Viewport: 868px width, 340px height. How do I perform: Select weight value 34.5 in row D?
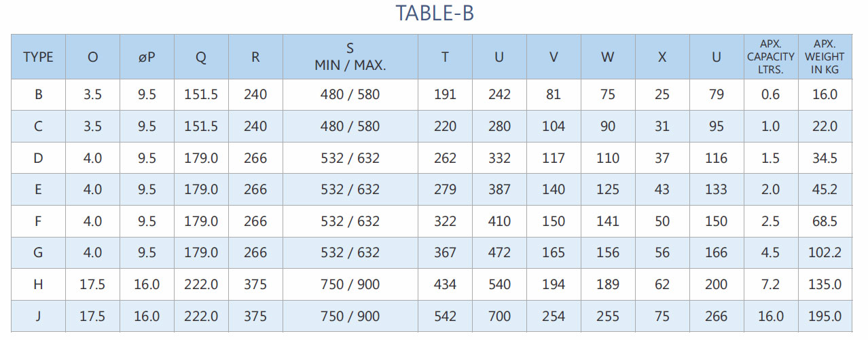pos(825,158)
